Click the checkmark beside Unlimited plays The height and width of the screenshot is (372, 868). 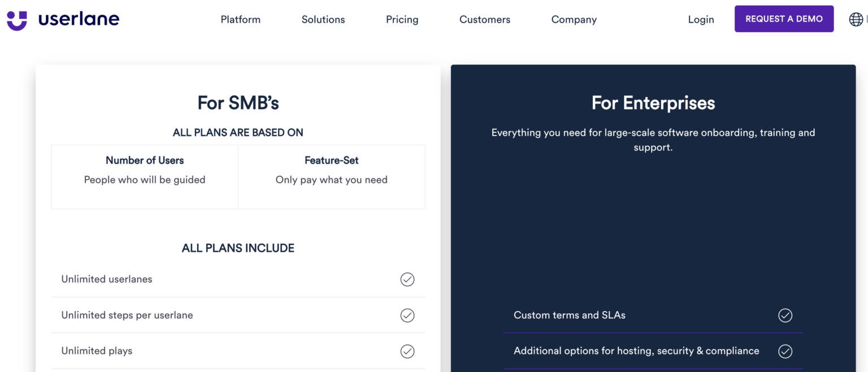click(x=407, y=351)
